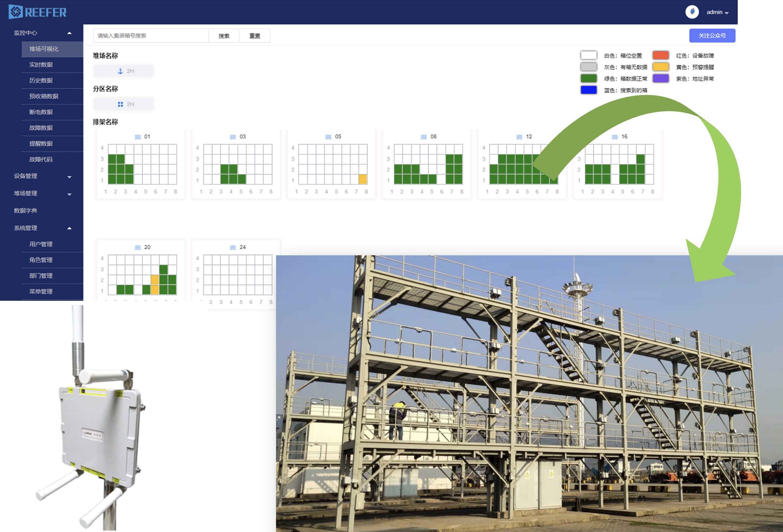
Task: Open 实时数据 in the sidebar
Action: click(x=41, y=65)
